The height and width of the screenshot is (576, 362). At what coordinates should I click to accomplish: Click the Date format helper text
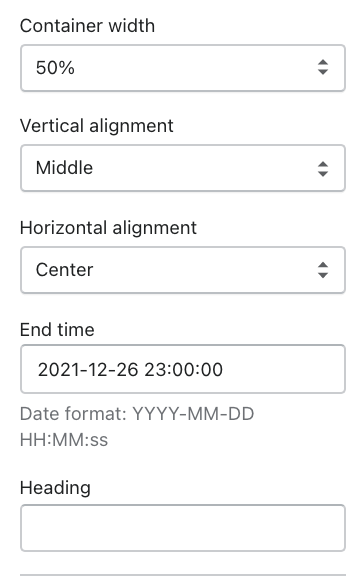(137, 426)
